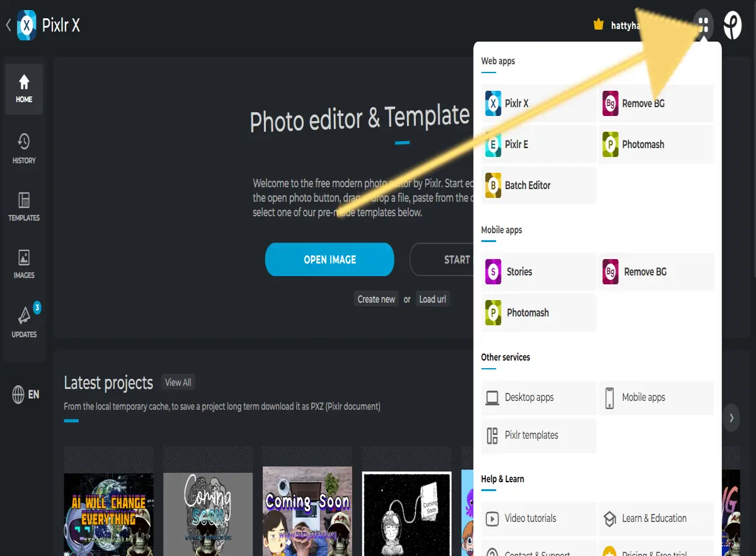
Task: Open Photomash under Mobile apps
Action: 539,313
